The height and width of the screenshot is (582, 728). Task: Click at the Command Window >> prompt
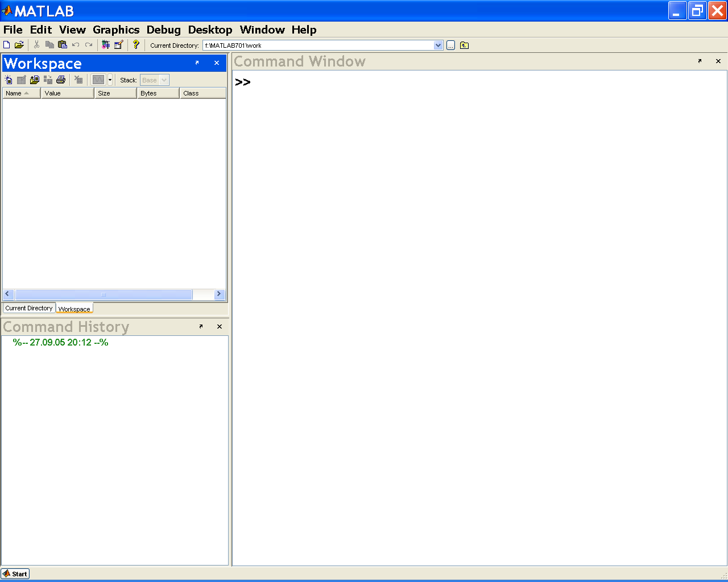(x=243, y=82)
